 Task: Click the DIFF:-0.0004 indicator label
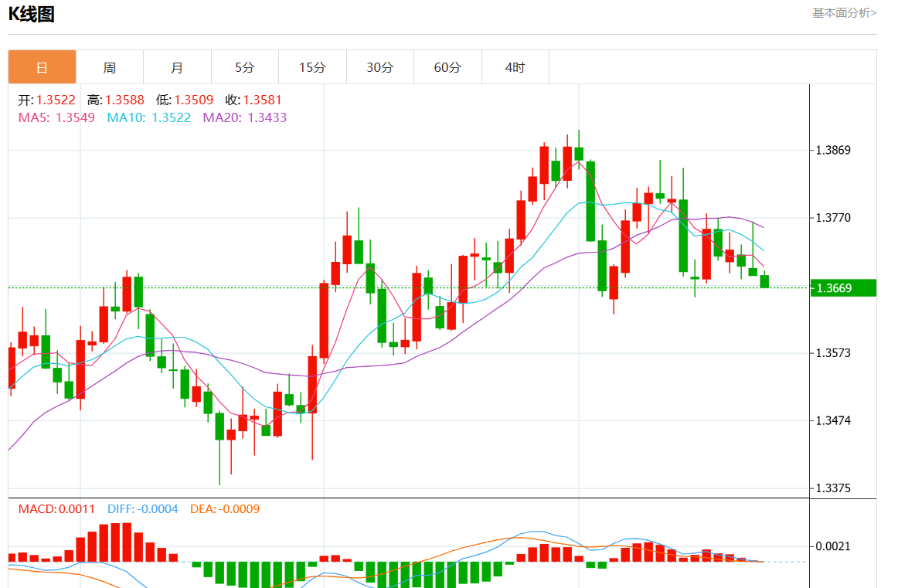click(143, 509)
